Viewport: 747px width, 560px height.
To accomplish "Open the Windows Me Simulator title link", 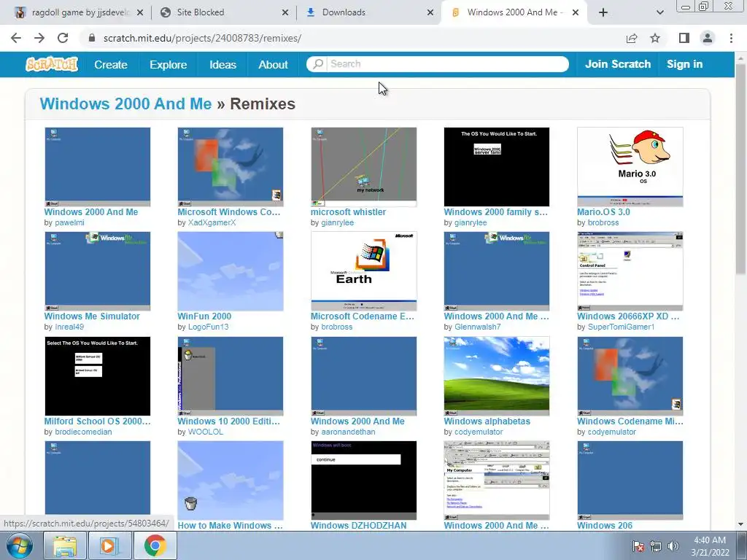I will tap(92, 316).
